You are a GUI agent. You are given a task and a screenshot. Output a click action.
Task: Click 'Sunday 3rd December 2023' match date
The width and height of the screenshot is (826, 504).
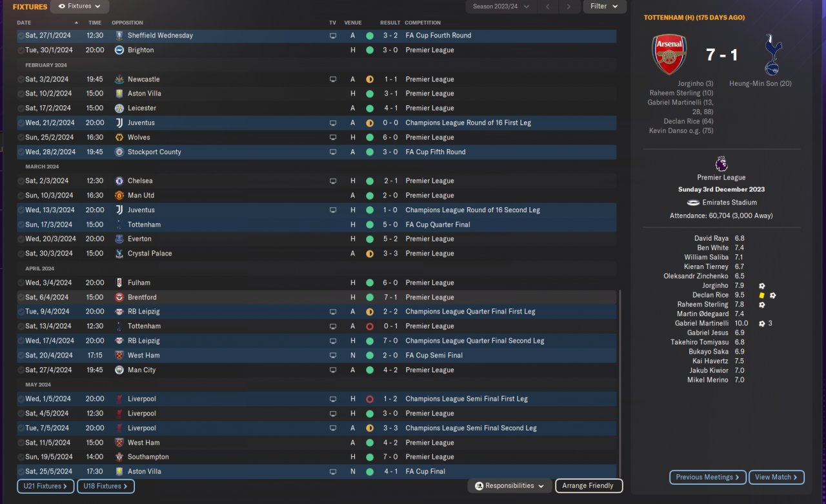[721, 190]
